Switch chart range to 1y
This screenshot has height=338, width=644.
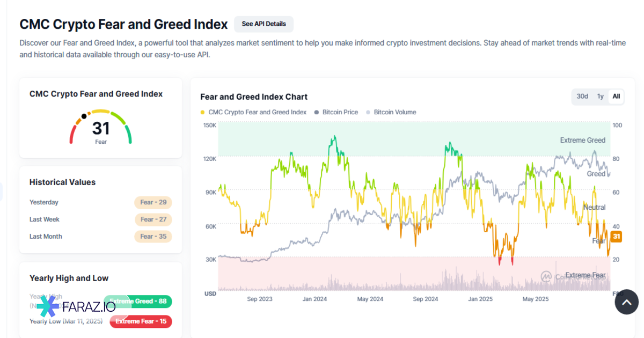click(601, 97)
